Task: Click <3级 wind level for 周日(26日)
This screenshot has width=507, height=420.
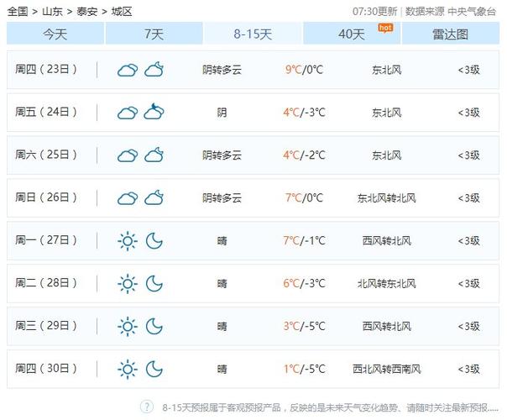Action: point(468,197)
